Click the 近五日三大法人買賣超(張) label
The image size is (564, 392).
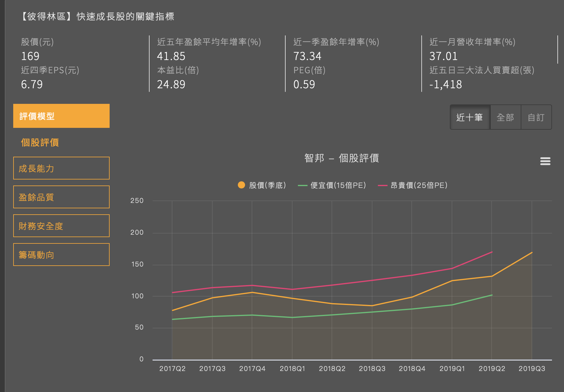click(x=482, y=70)
